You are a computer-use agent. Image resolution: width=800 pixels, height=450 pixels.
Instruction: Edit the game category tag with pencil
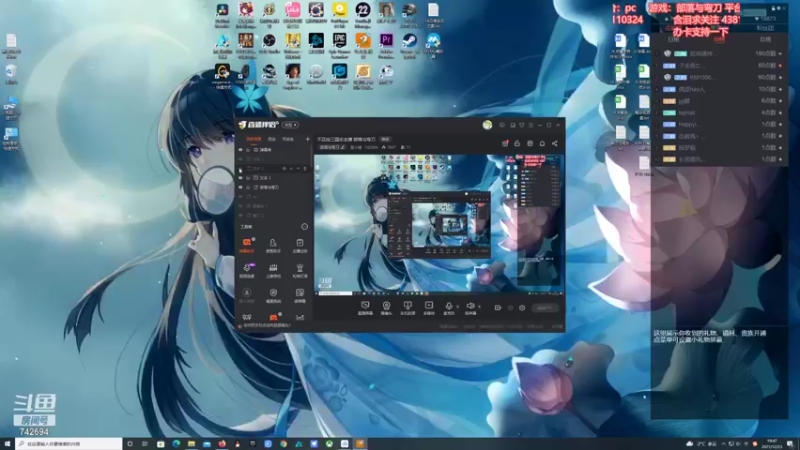coord(332,147)
